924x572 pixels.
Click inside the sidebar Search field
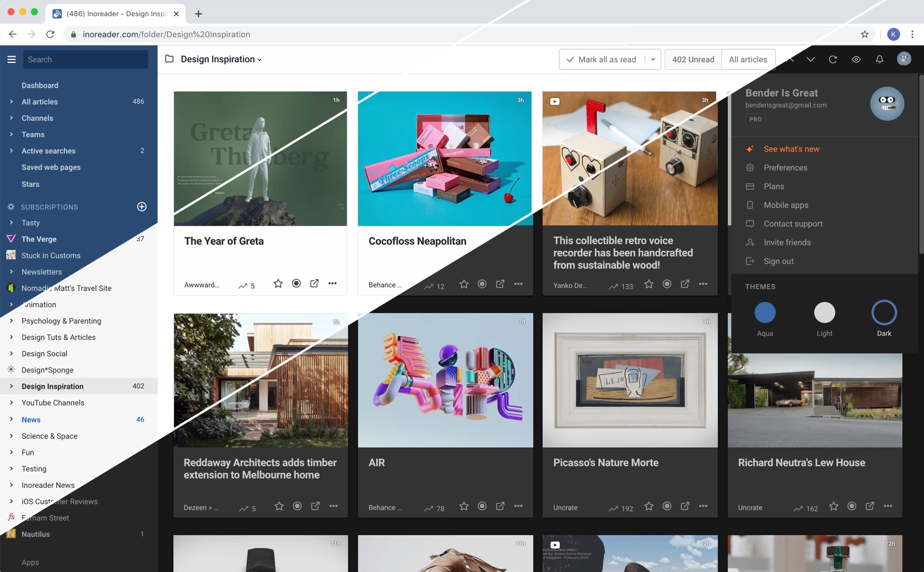click(85, 59)
